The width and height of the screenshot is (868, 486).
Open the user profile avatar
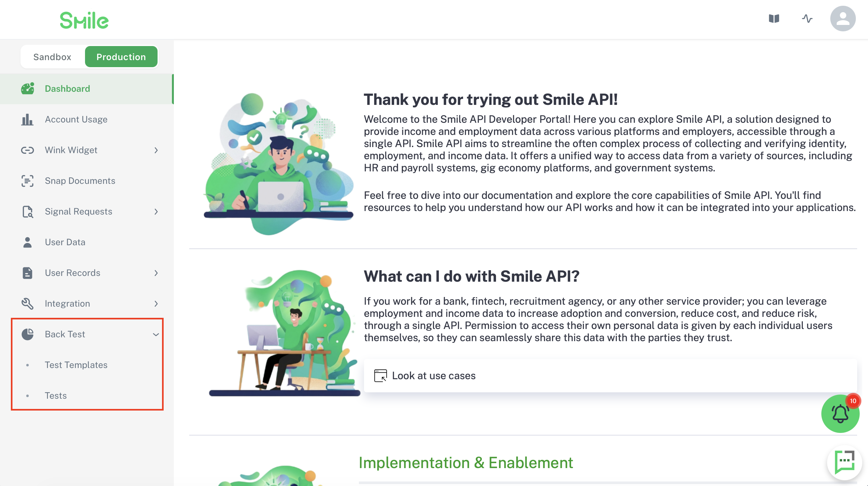tap(843, 19)
